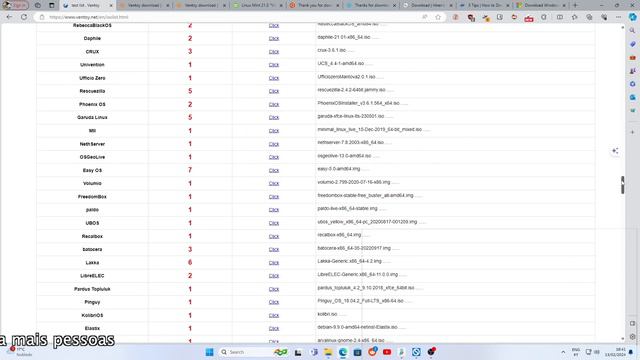Open the tab actions menu icon
This screenshot has width=640, height=360.
coord(52,5)
